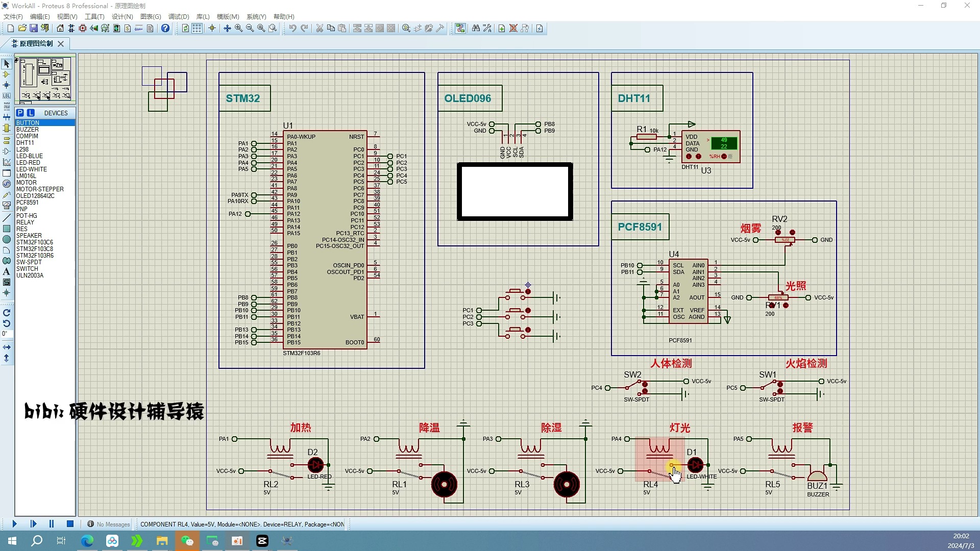Undo the last change
Screen dimensions: 980x551
pyautogui.click(x=292, y=29)
